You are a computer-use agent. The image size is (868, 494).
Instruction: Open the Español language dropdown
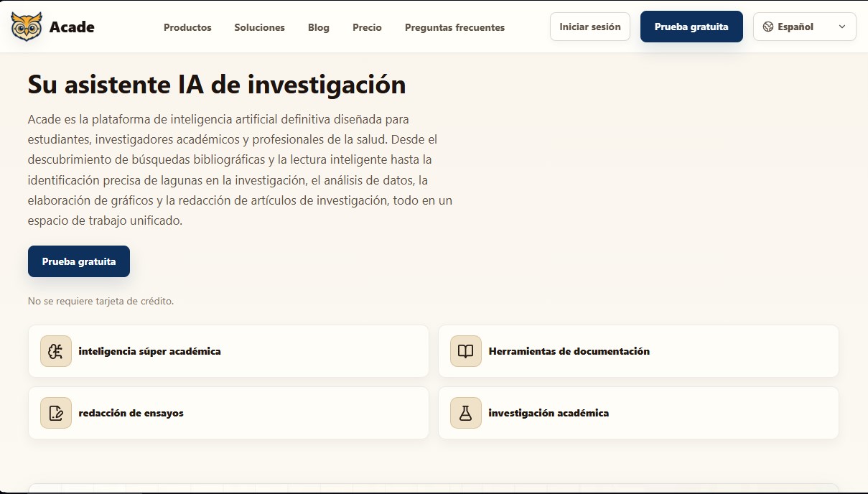(x=805, y=27)
